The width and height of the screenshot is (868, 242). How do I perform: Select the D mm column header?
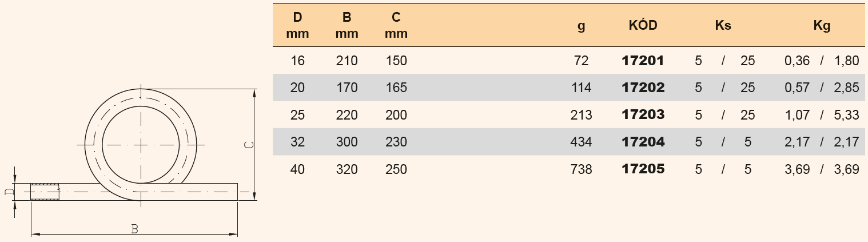(297, 26)
